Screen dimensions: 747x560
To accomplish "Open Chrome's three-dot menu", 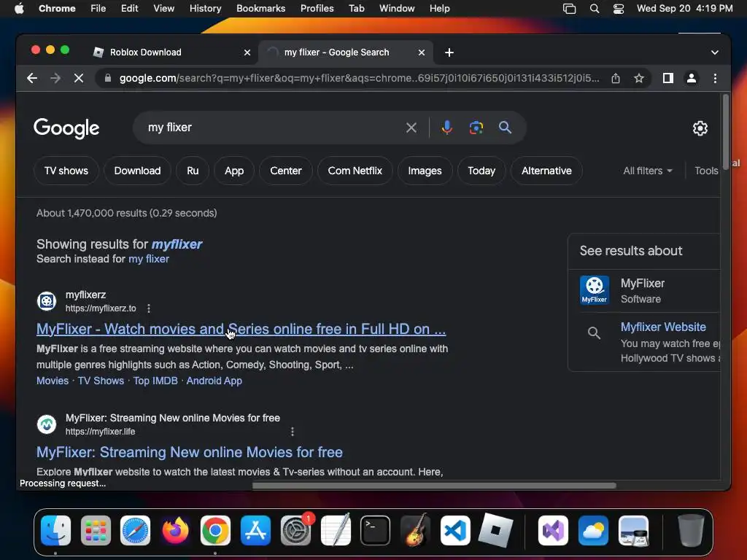I will coord(715,78).
